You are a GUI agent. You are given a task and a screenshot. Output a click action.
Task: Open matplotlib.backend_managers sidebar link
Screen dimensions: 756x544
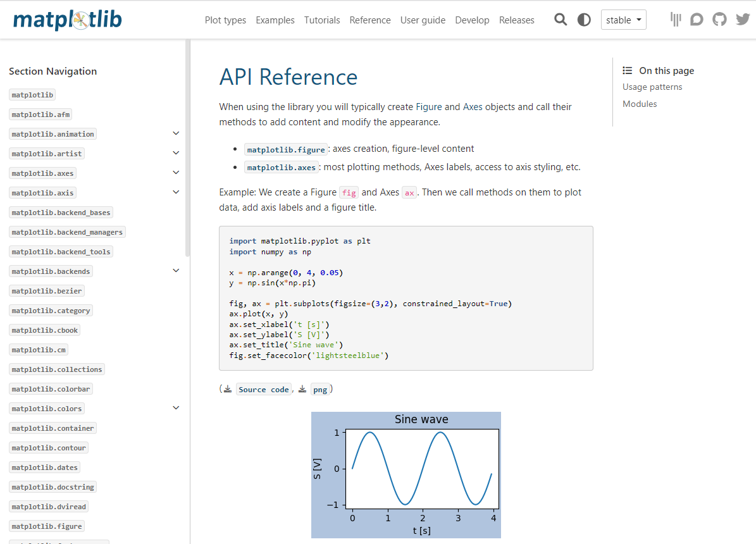[x=67, y=232]
